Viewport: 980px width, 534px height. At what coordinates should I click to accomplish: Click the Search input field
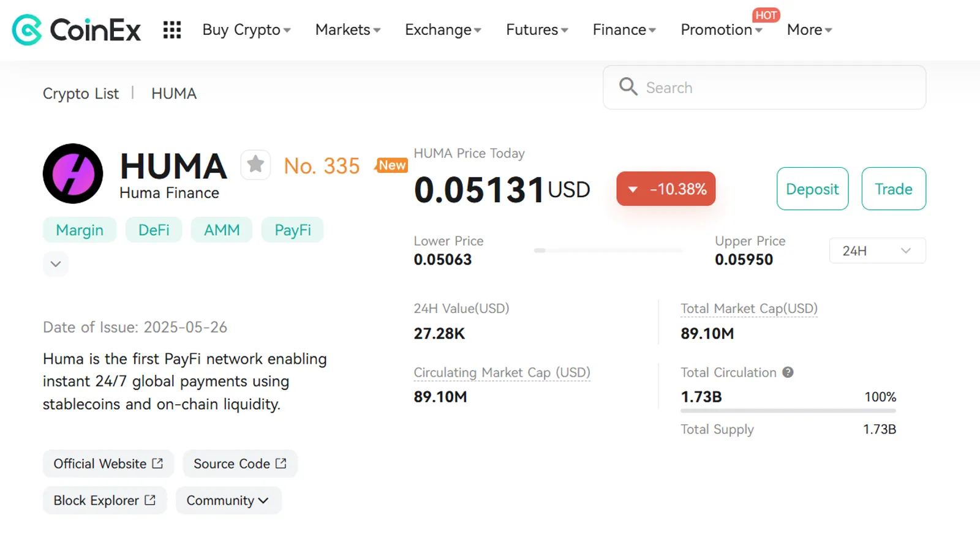tap(764, 88)
